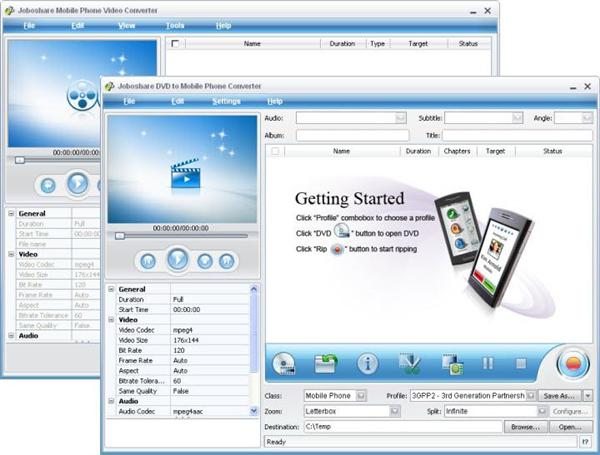Toggle select-all checkbox in DVD file list
The image size is (600, 455).
click(275, 151)
